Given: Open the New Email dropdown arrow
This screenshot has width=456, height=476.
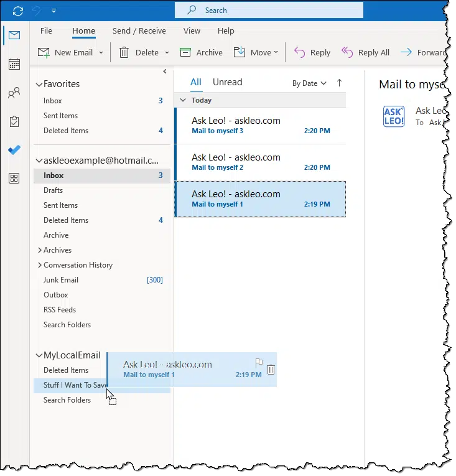Looking at the screenshot, I should click(101, 52).
